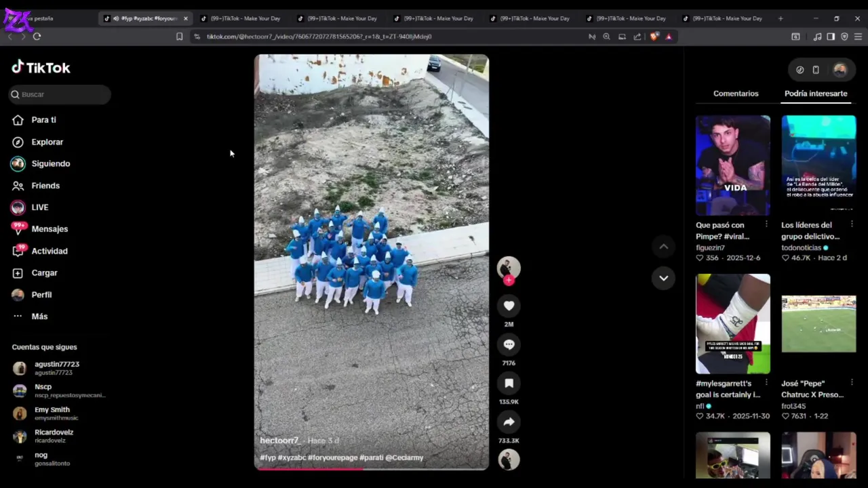868x488 pixels.
Task: Open Brave Rewards triangle icon
Action: [x=669, y=37]
